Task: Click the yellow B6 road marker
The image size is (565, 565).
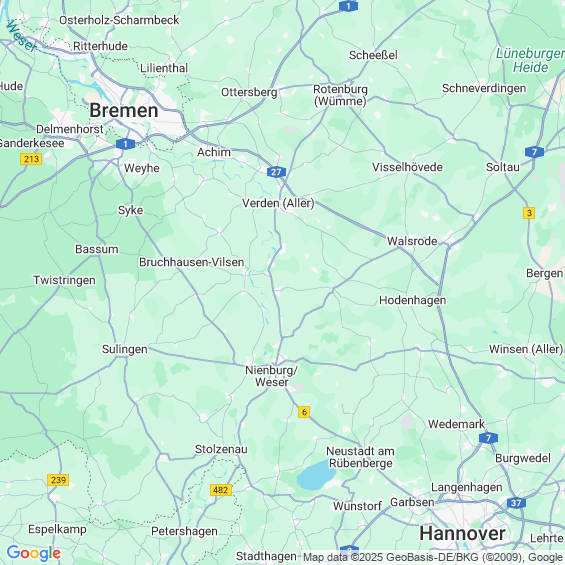Action: 304,412
